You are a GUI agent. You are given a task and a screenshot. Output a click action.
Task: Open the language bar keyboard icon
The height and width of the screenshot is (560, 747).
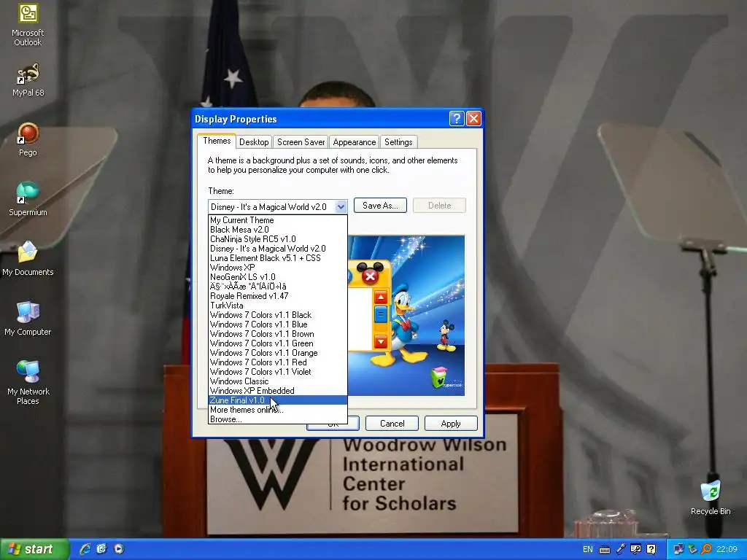click(605, 550)
